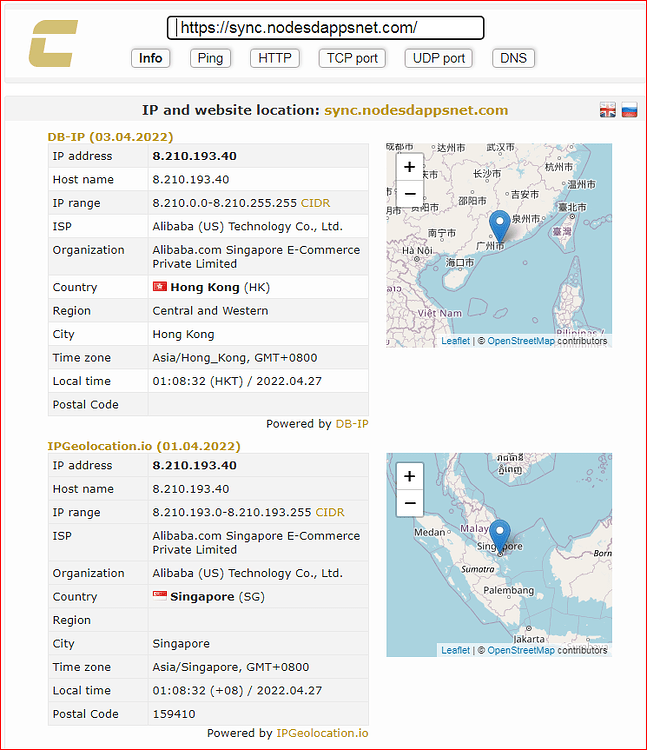Screen dimensions: 647x750
Task: Focus the URL input field
Action: (x=326, y=28)
